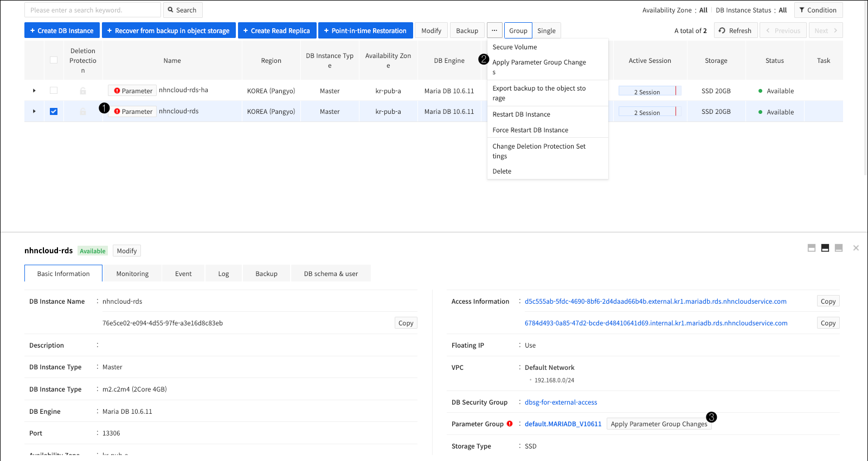Open the internal mariadb access link
Screen dimensions: 868x461
point(656,323)
